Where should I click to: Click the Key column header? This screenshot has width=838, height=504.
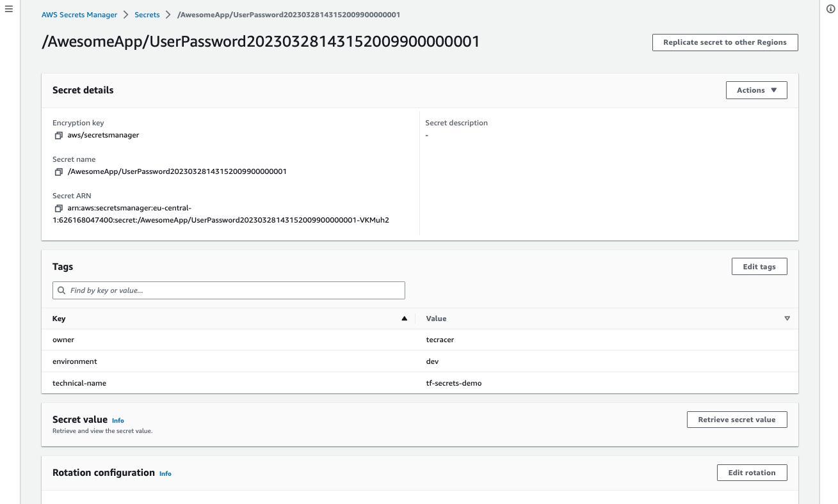click(59, 319)
